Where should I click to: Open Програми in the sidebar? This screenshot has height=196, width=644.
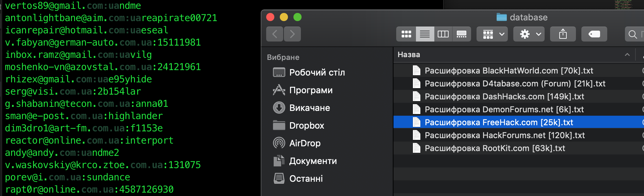pyautogui.click(x=303, y=90)
